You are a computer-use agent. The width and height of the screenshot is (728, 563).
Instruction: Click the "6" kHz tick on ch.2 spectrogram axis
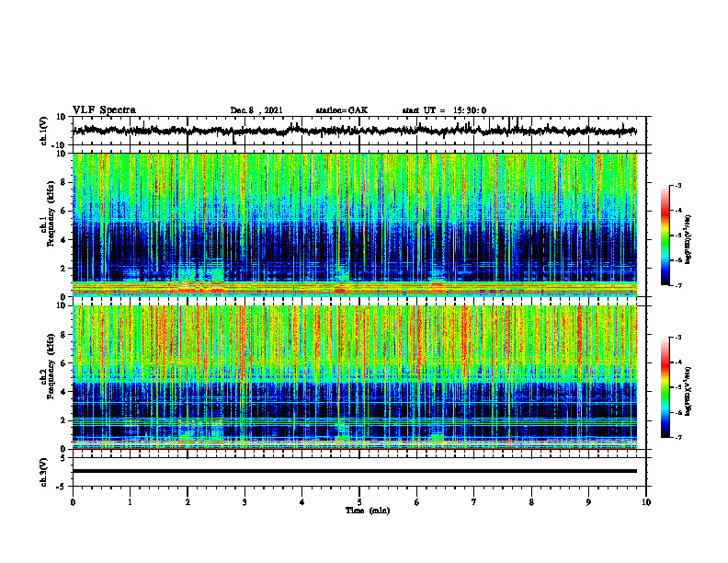pyautogui.click(x=64, y=363)
